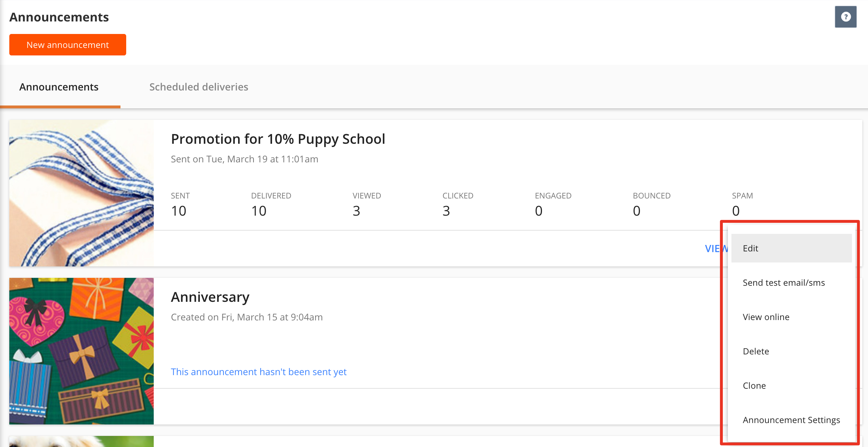Click the gift ribbon announcement thumbnail

tap(82, 193)
